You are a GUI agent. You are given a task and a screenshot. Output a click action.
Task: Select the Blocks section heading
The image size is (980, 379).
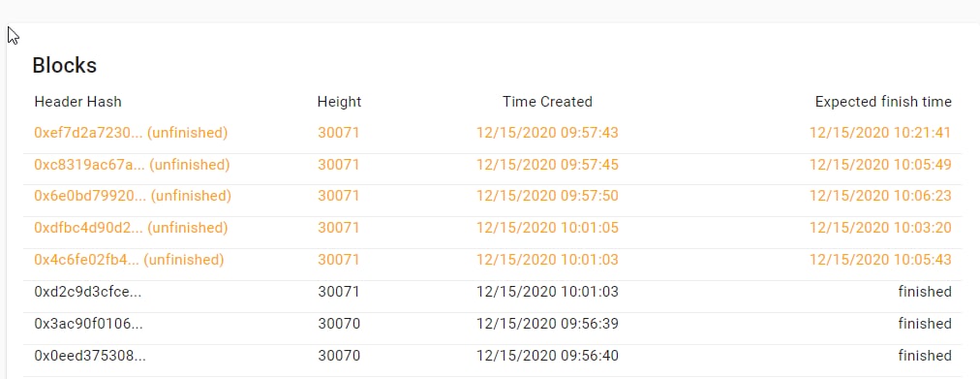[x=64, y=65]
